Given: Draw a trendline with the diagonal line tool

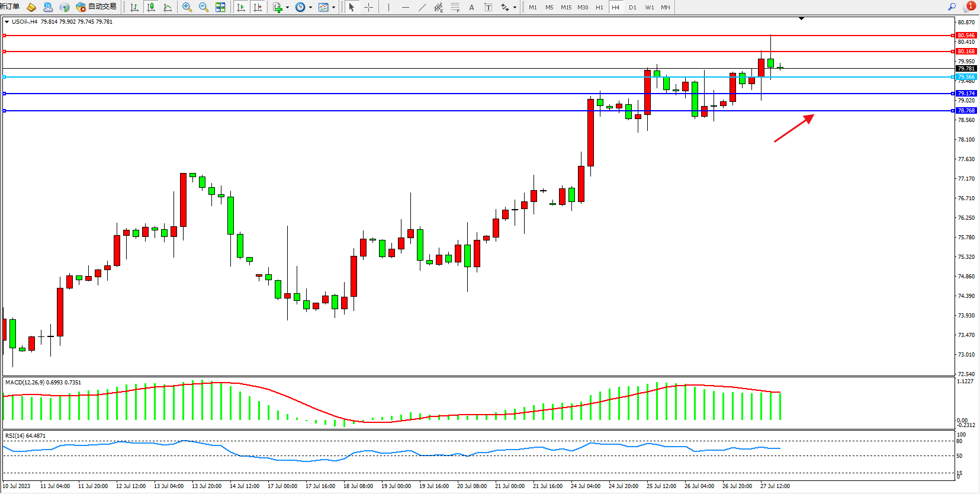Looking at the screenshot, I should [422, 7].
